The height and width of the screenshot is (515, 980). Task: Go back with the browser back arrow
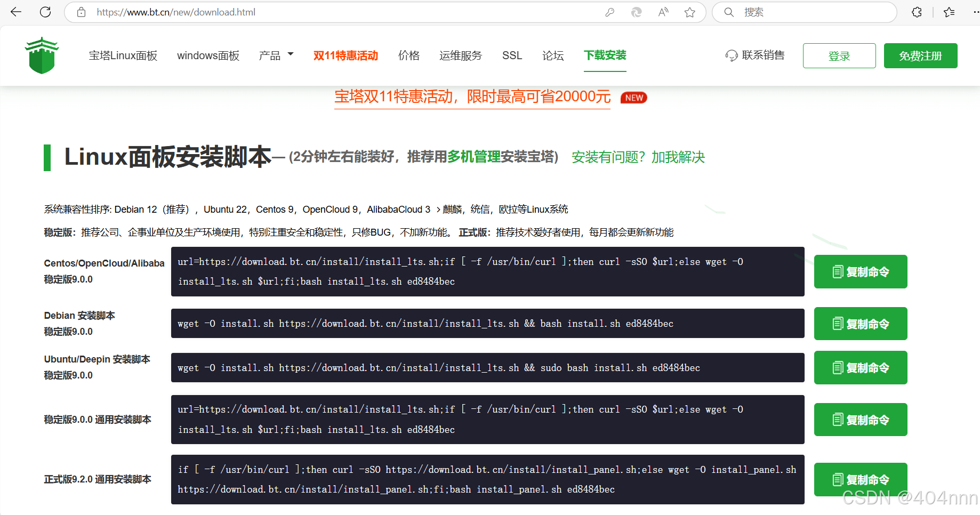(16, 12)
